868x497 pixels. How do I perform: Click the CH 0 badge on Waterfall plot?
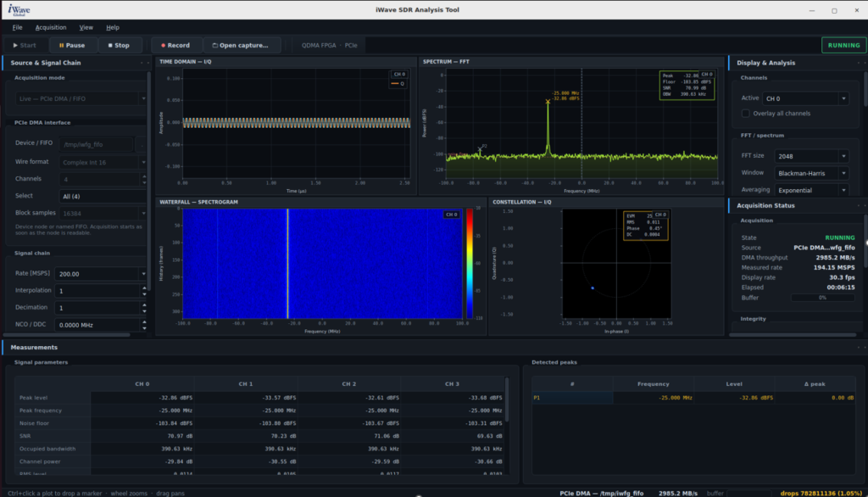pyautogui.click(x=451, y=215)
